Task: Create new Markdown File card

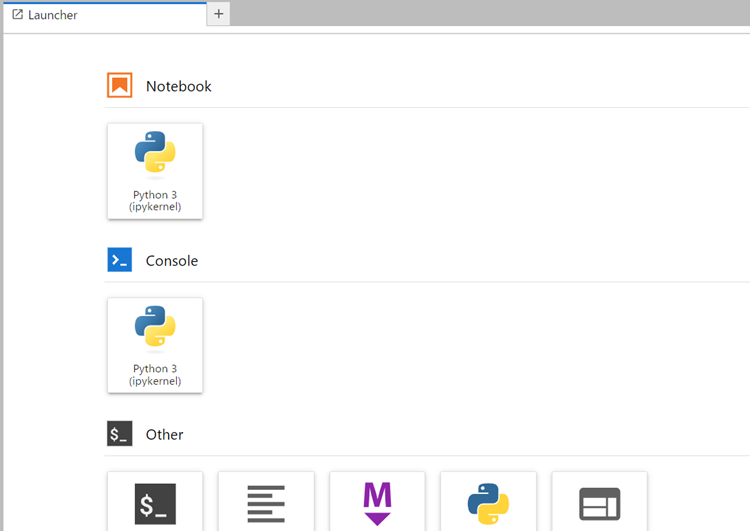Action: (377, 501)
